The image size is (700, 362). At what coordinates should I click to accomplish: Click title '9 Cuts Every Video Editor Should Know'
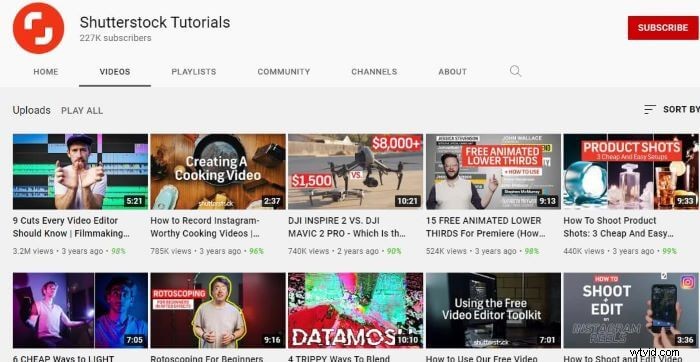pos(71,227)
